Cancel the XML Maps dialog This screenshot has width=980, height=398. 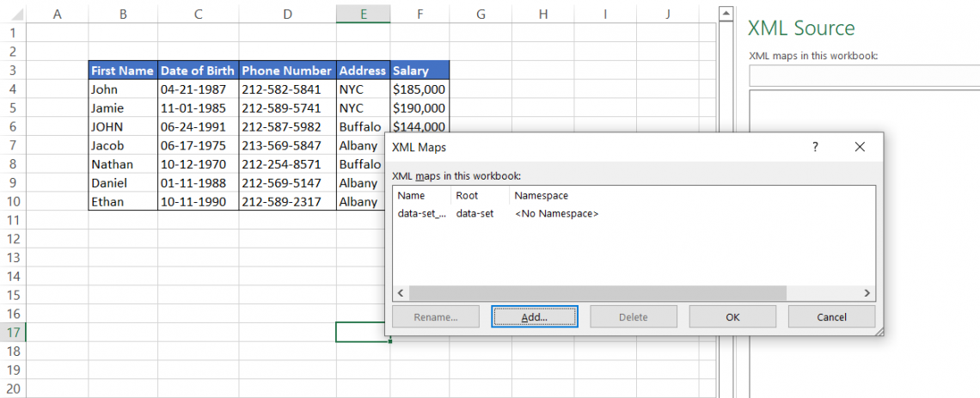(831, 316)
